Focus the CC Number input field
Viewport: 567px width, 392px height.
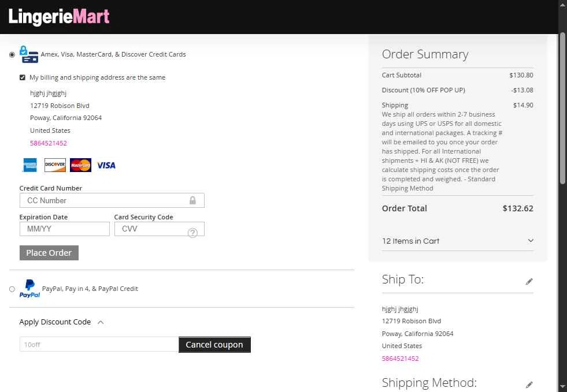112,200
